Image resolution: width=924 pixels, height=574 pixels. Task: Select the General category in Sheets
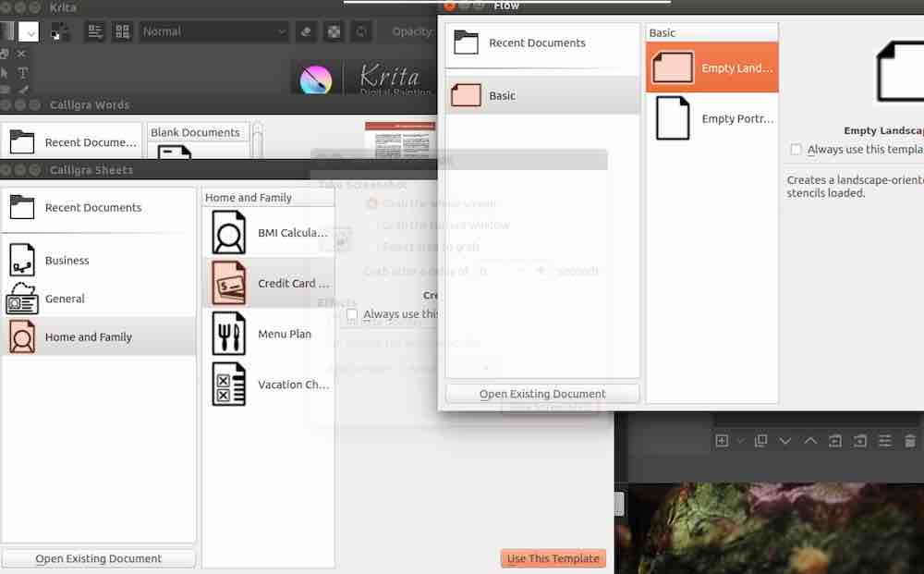[99, 299]
